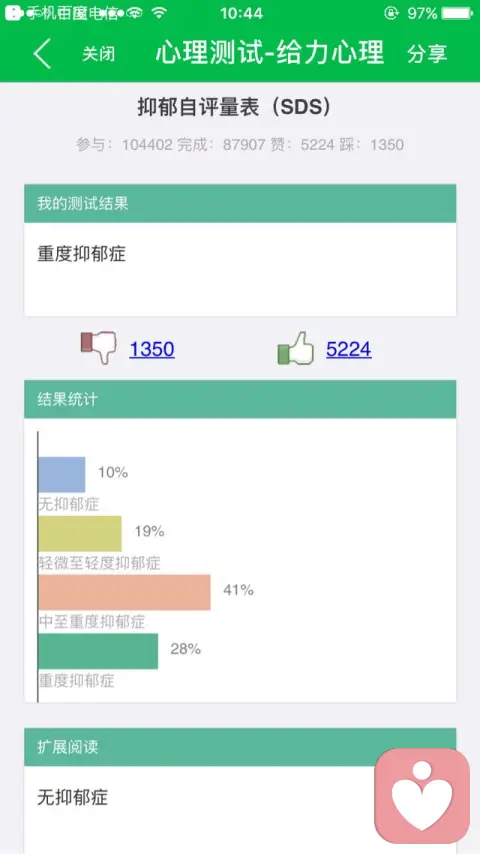480x854 pixels.
Task: Tap the rotation lock status icon
Action: coord(391,13)
